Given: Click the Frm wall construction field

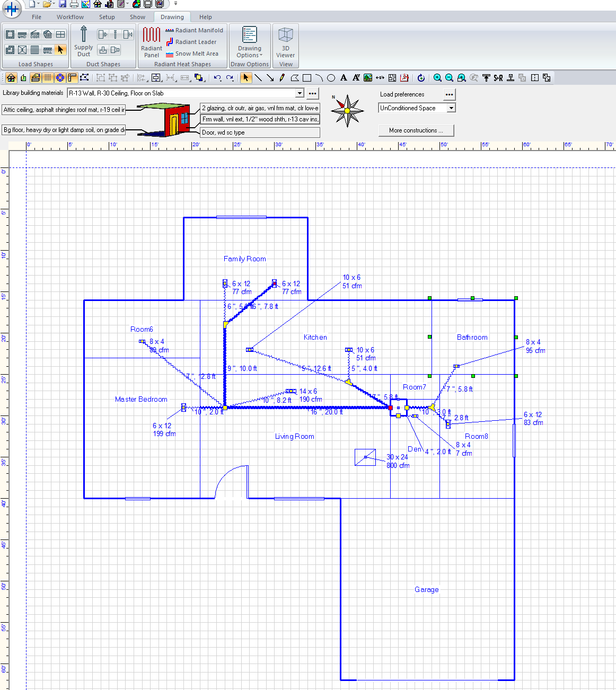Looking at the screenshot, I should (260, 119).
